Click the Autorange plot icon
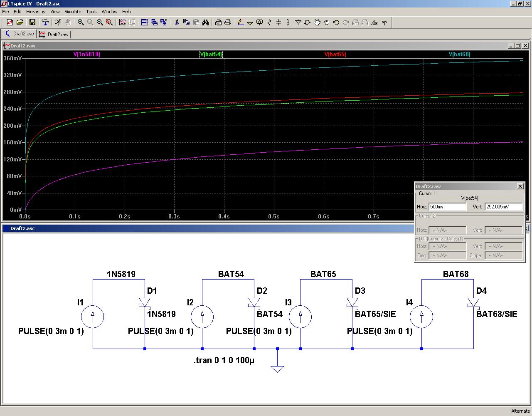Viewport: 532px width, 416px height. [122, 22]
